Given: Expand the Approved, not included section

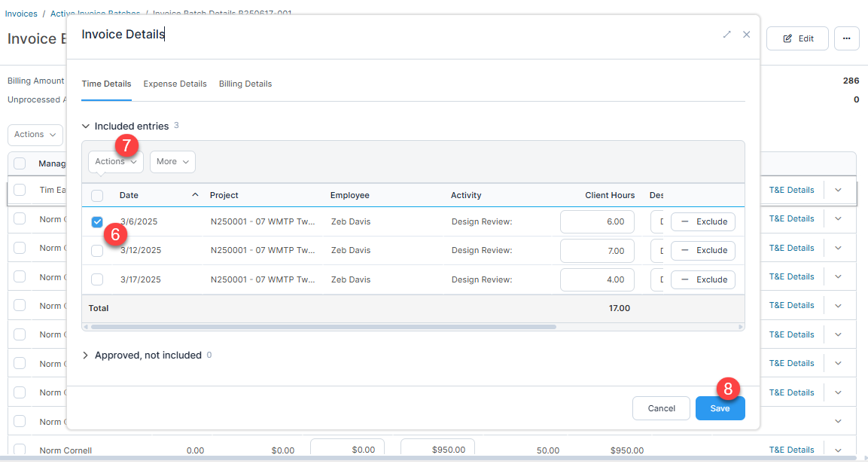Looking at the screenshot, I should pos(85,355).
